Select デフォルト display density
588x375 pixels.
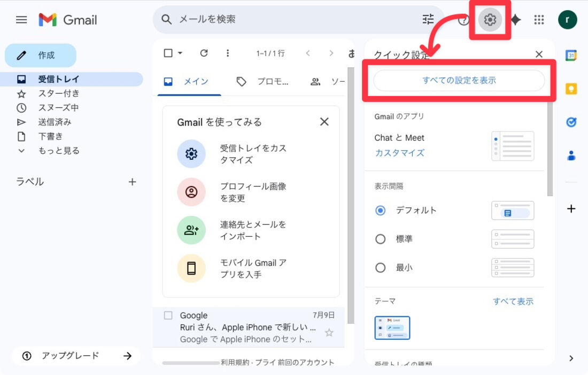(380, 210)
